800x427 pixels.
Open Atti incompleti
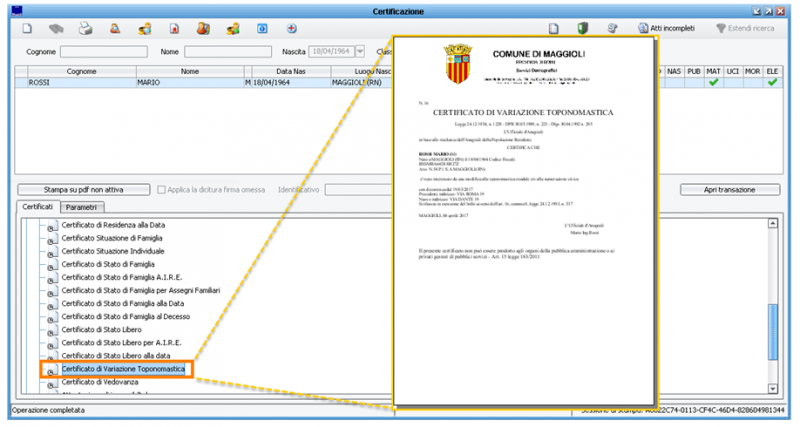pyautogui.click(x=666, y=29)
